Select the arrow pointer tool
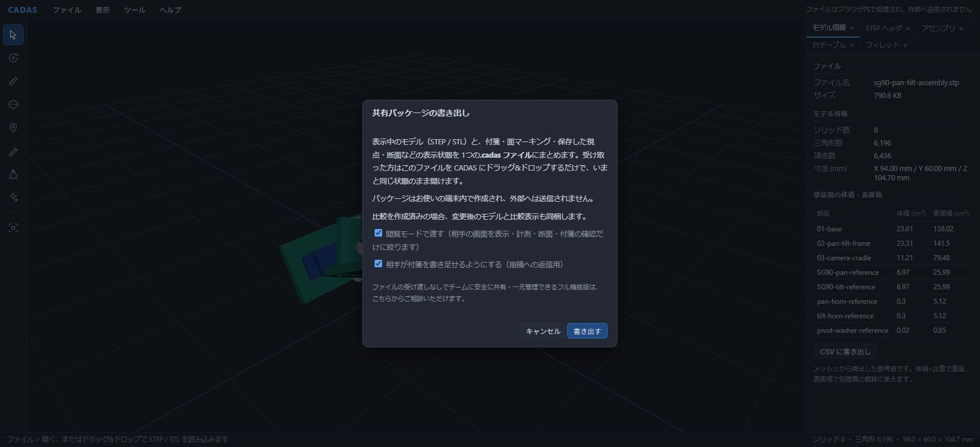Image resolution: width=980 pixels, height=447 pixels. point(13,35)
